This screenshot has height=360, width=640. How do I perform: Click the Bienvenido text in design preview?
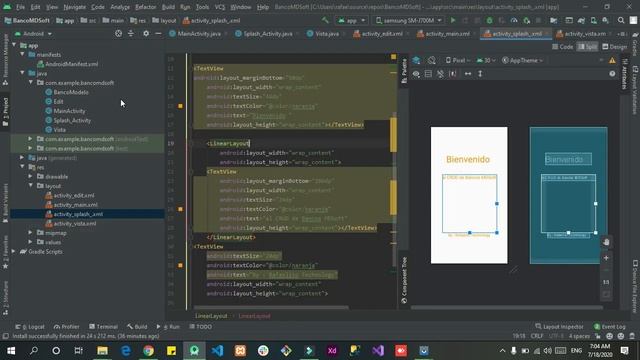coord(468,159)
